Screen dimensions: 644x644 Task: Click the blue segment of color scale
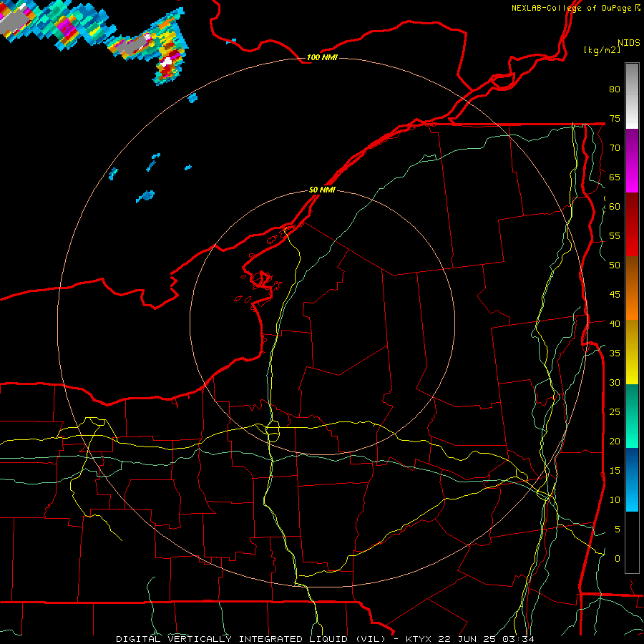(632, 479)
